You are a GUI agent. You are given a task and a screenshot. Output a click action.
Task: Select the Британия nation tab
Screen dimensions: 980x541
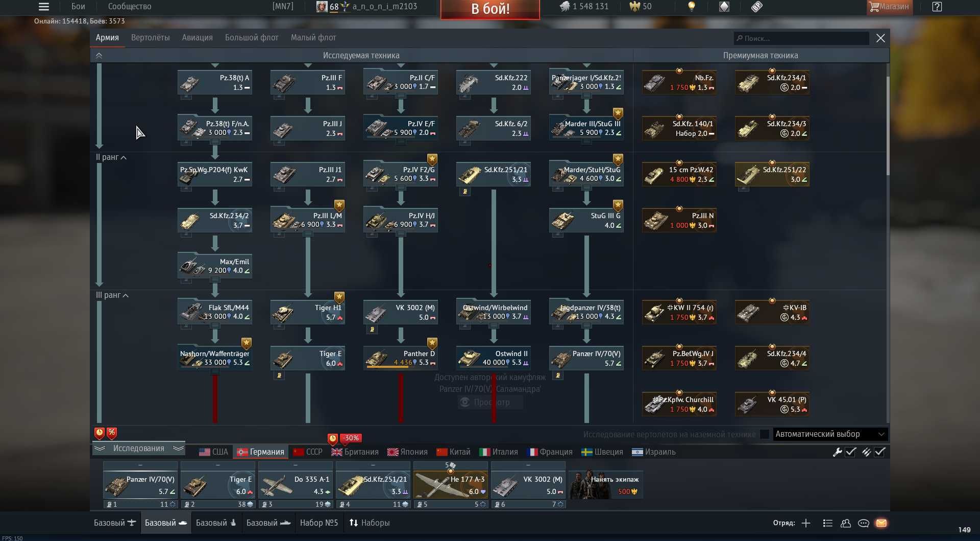(355, 452)
